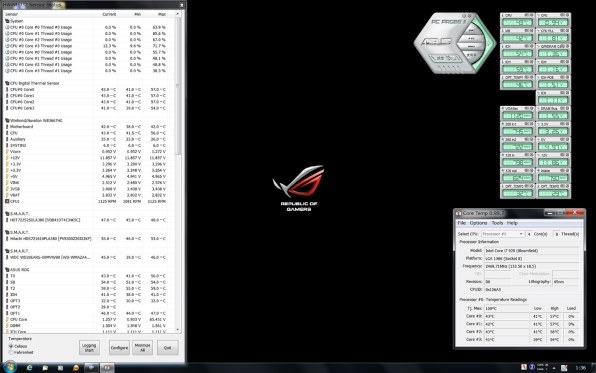Select the Celsius temperature radio button

pos(11,346)
